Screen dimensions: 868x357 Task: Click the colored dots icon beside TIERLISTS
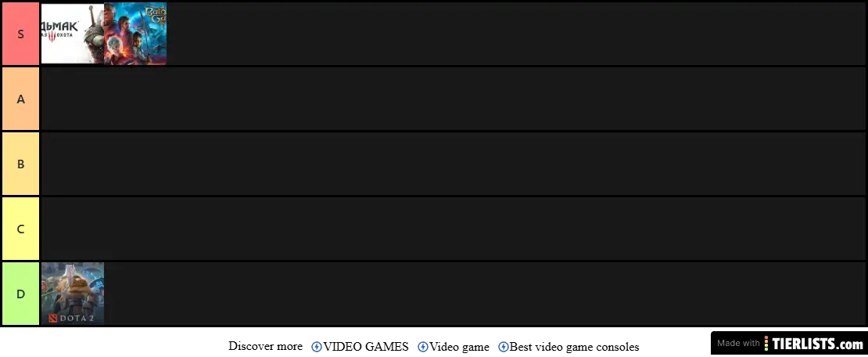[x=767, y=344]
